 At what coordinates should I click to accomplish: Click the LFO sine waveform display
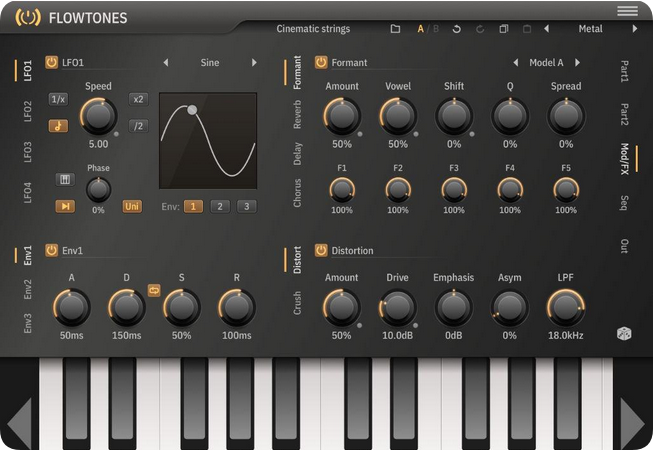point(208,141)
